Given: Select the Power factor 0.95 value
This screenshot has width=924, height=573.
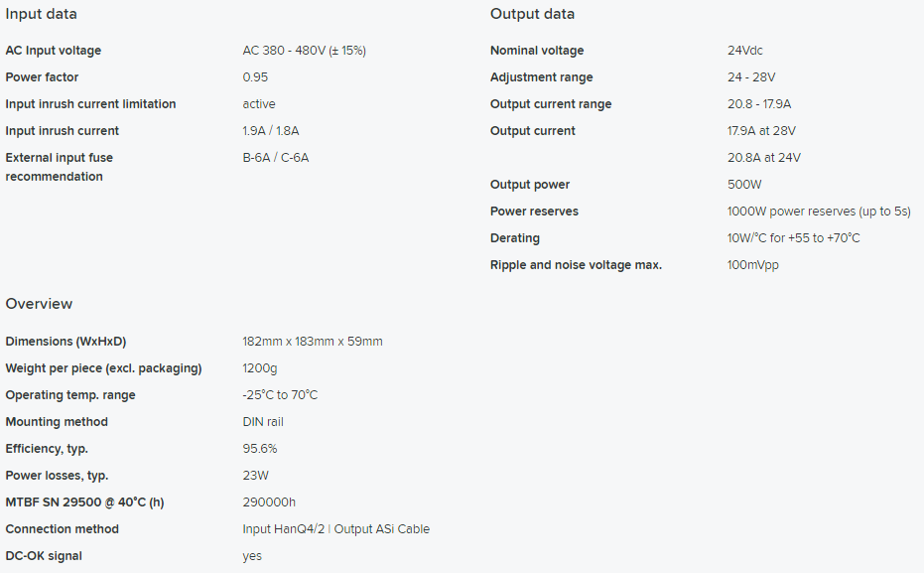Looking at the screenshot, I should coord(255,77).
